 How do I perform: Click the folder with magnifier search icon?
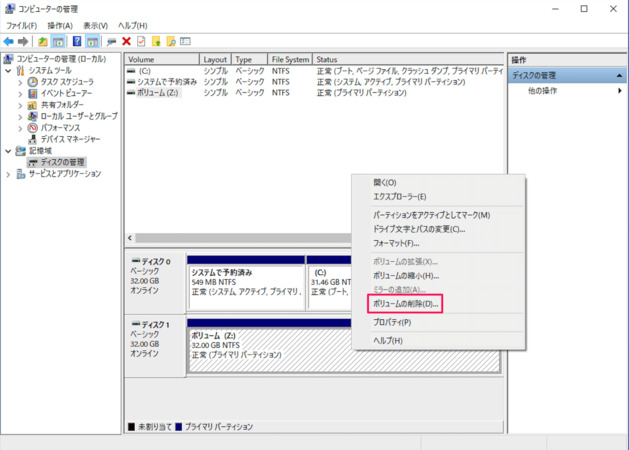pyautogui.click(x=171, y=41)
